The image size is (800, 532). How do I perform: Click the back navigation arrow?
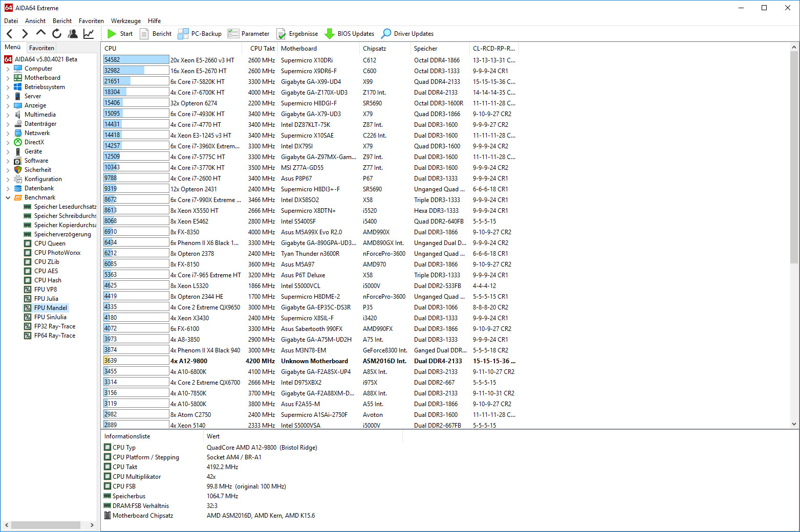point(10,34)
